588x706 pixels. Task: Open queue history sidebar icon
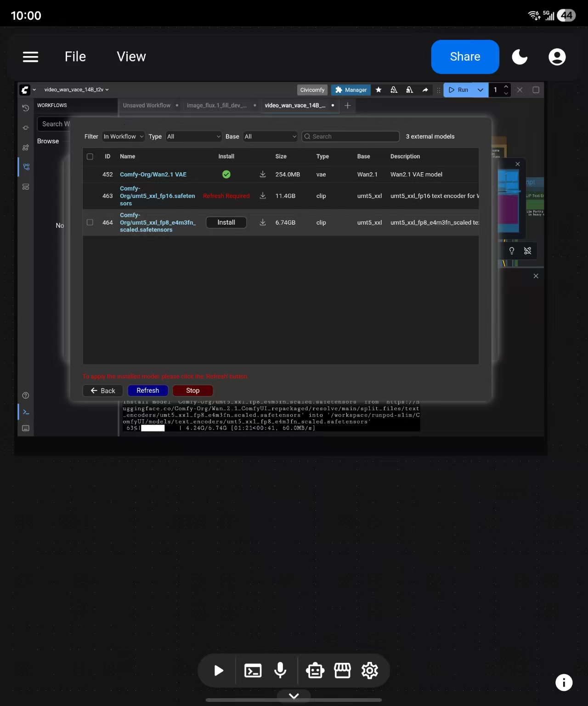26,108
